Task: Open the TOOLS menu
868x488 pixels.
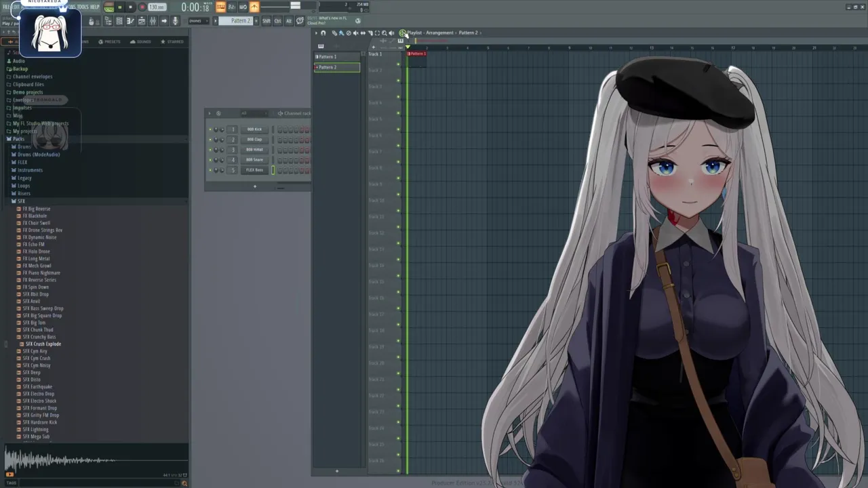Action: (82, 7)
